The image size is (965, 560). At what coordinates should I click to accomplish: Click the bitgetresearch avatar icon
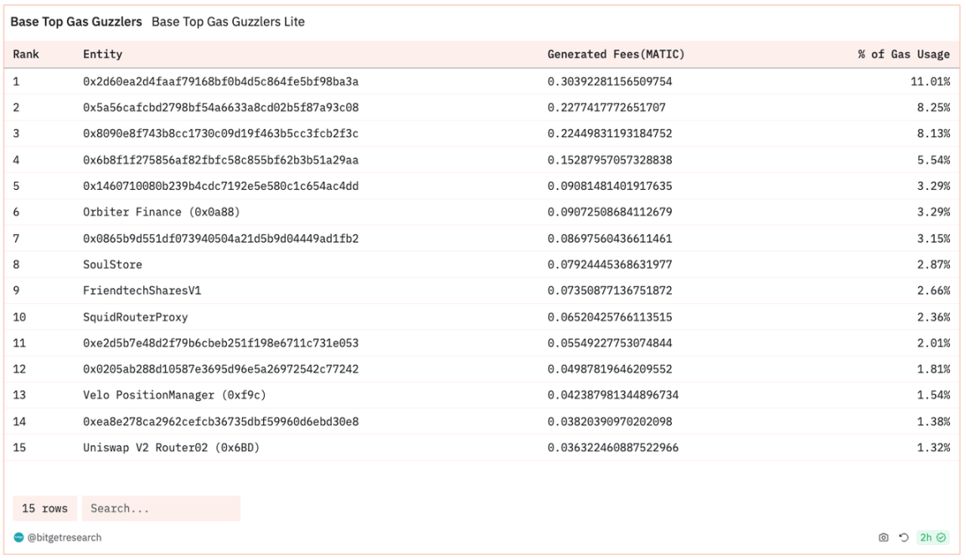pos(18,537)
